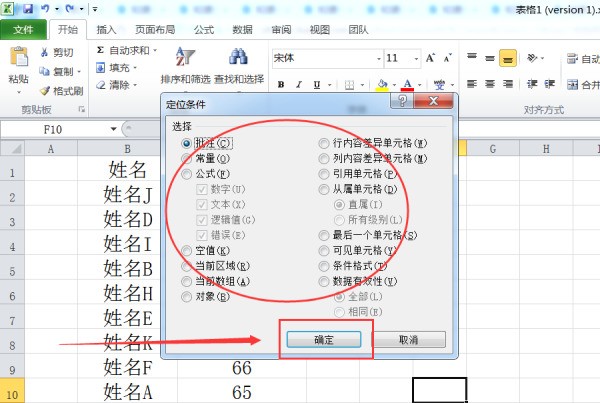Viewport: 600px width, 403px height.
Task: Select the 可见单元格(Y) option
Action: pos(324,251)
